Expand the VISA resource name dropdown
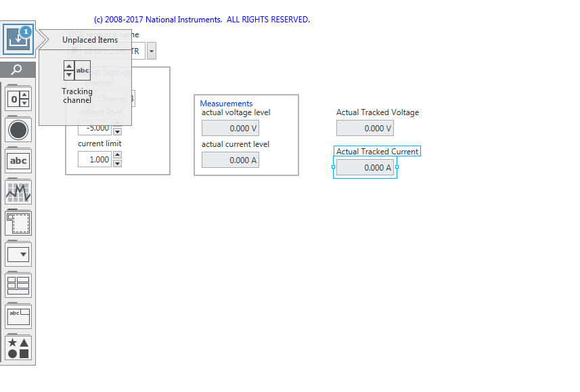The image size is (580, 392). [x=152, y=51]
